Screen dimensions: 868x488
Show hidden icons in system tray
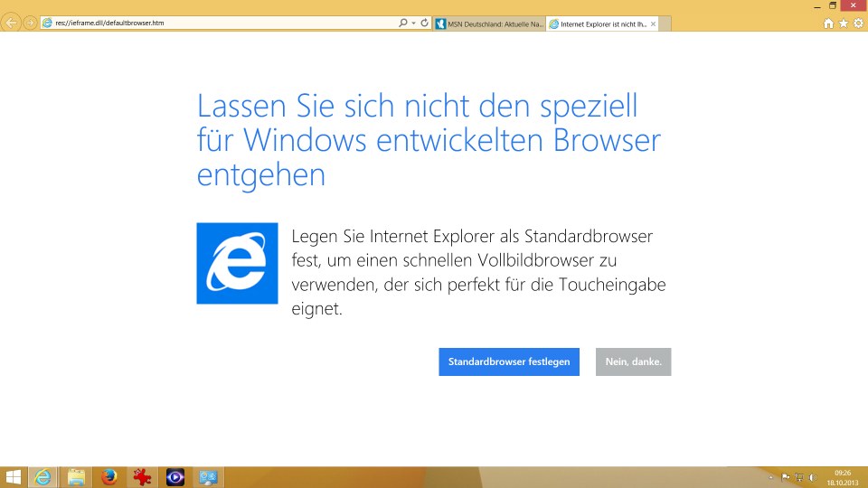tap(770, 477)
